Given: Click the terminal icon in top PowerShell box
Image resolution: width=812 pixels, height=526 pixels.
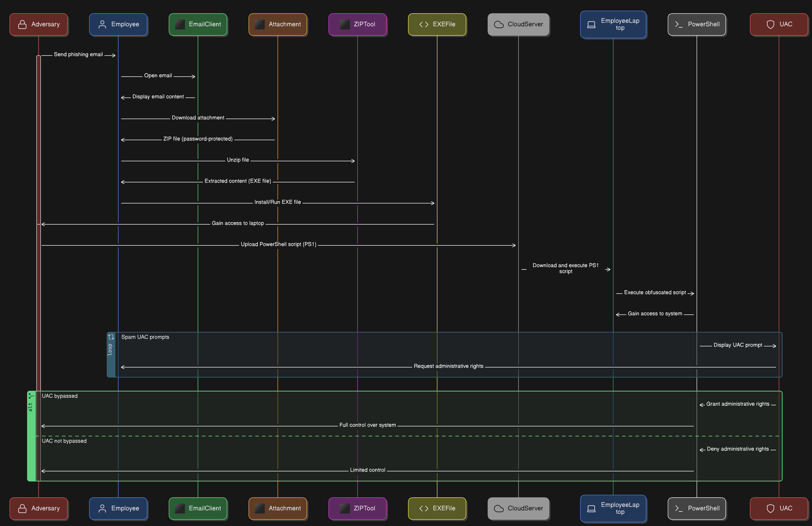Looking at the screenshot, I should (x=679, y=25).
